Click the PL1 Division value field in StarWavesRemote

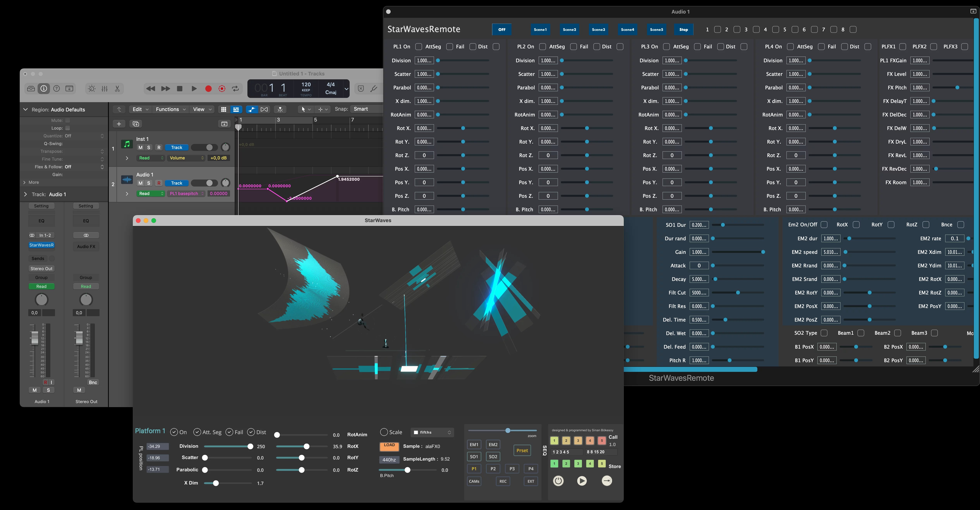(424, 61)
